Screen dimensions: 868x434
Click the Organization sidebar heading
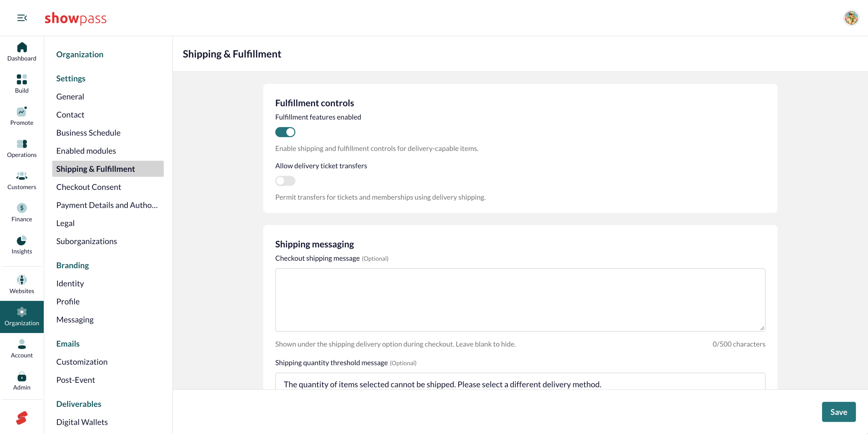point(80,54)
